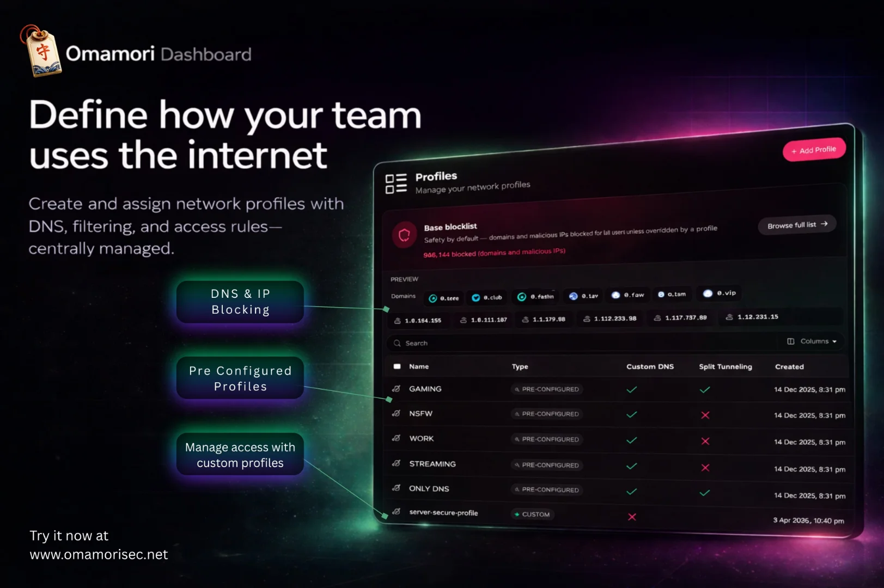Click the Base blocklist shield icon
Viewport: 884px width, 588px height.
(404, 235)
